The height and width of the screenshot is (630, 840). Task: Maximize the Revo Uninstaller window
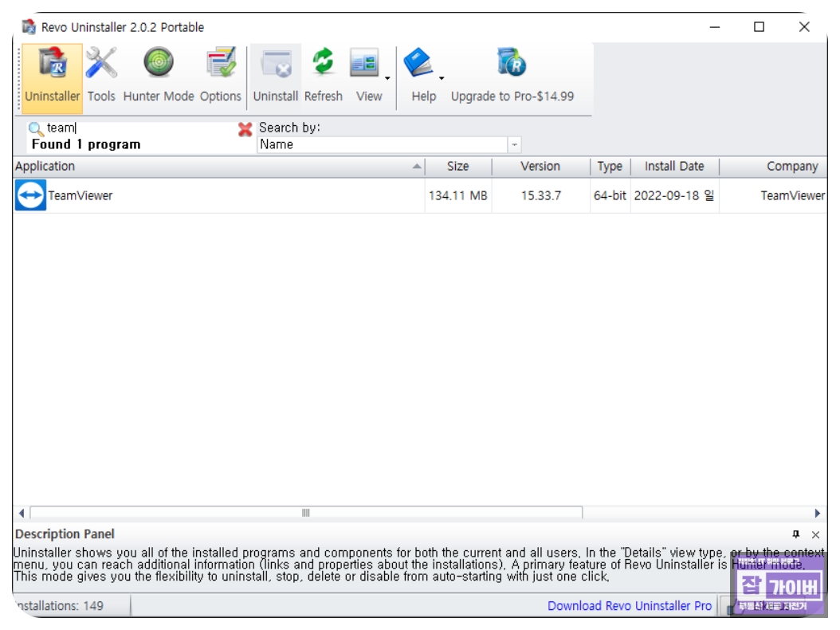759,27
